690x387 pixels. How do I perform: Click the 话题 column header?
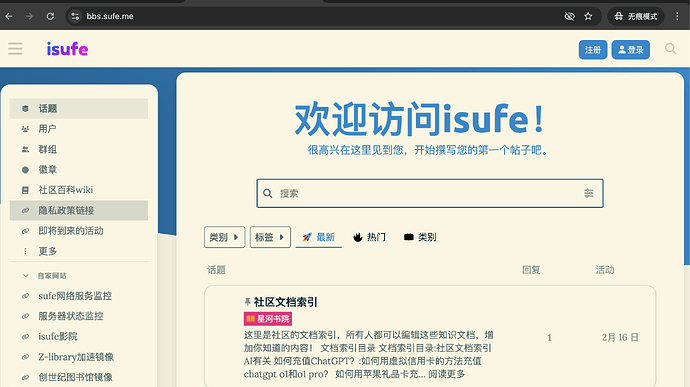[x=216, y=270]
